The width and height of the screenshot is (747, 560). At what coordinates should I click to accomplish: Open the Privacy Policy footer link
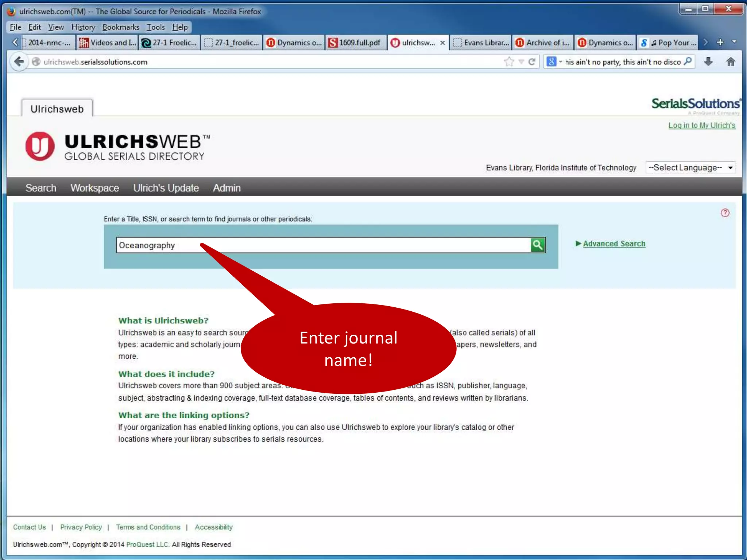pos(81,527)
